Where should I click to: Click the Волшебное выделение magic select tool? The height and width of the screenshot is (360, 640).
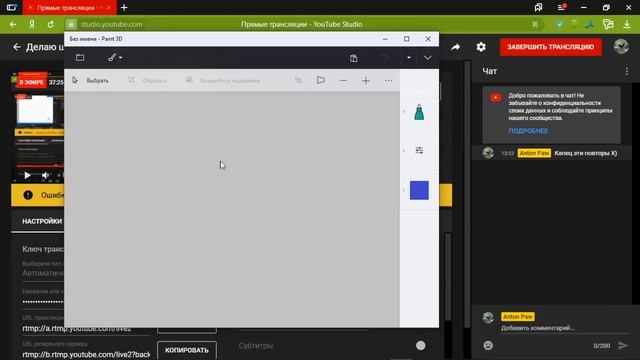tap(222, 80)
